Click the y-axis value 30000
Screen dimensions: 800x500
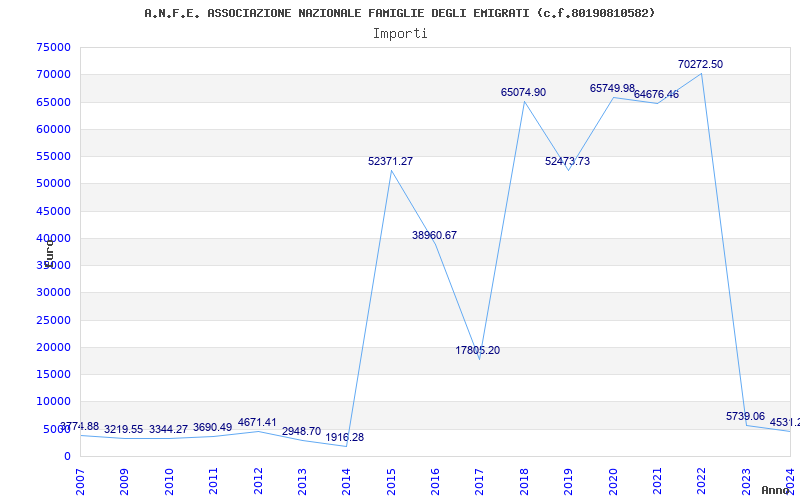(x=54, y=293)
